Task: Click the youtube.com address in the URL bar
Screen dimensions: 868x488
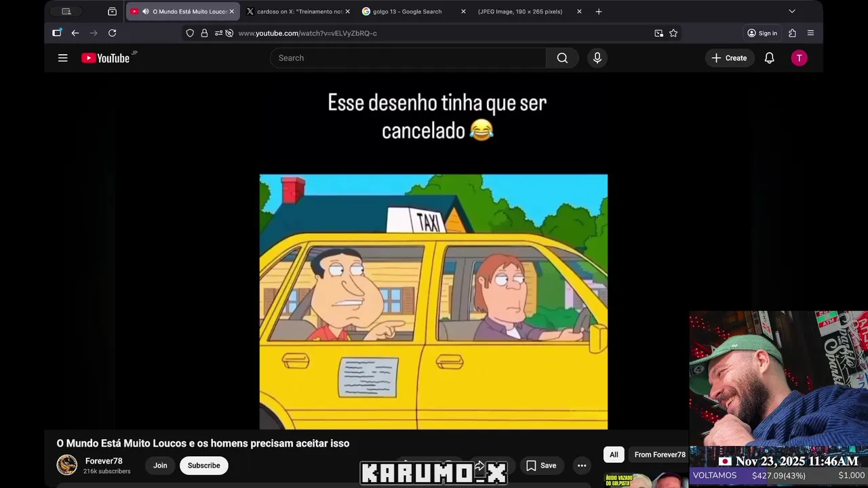Action: click(307, 33)
